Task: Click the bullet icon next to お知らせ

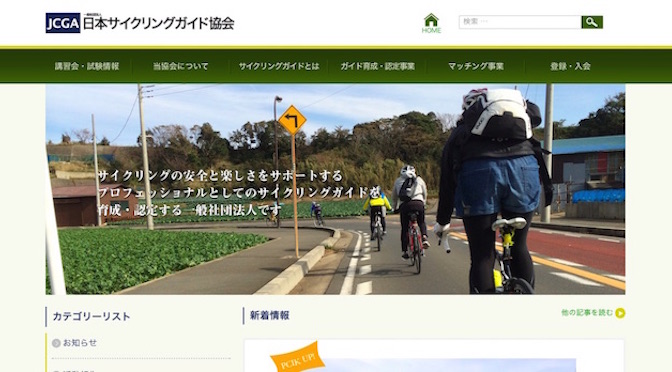Action: 56,343
